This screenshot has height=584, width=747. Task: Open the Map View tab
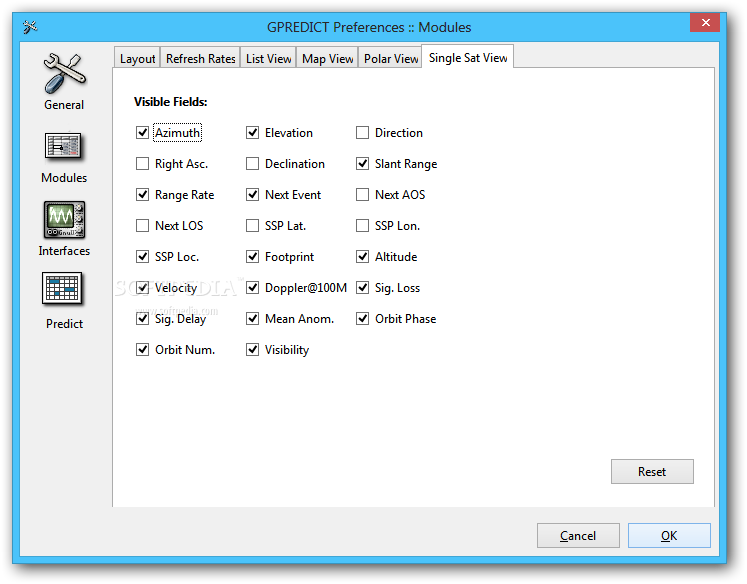pos(327,59)
